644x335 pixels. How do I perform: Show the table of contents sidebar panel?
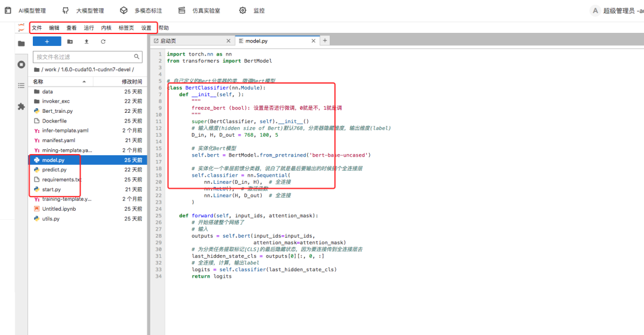[21, 85]
